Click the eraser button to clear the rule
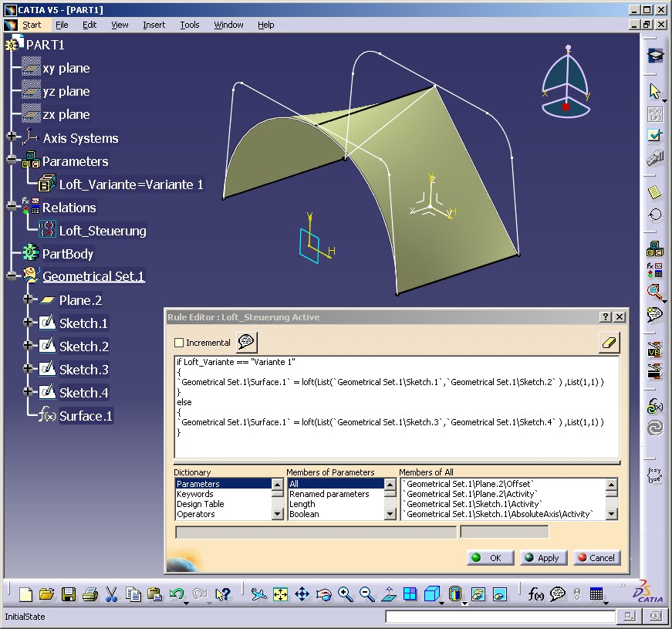 coord(609,343)
